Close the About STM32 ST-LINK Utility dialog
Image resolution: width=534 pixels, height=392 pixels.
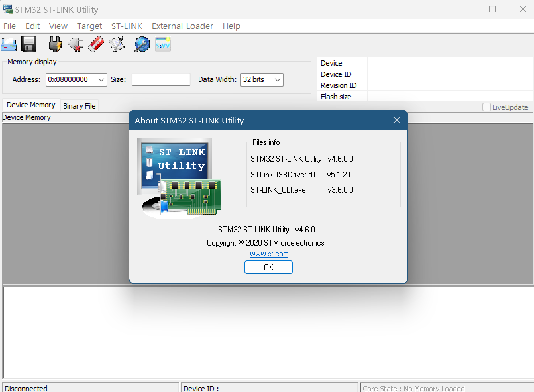(x=397, y=120)
